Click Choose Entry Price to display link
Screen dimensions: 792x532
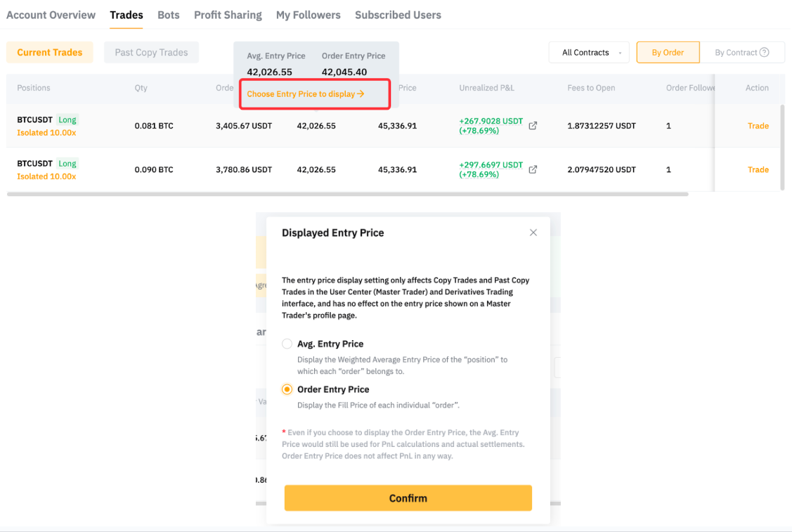(x=306, y=94)
